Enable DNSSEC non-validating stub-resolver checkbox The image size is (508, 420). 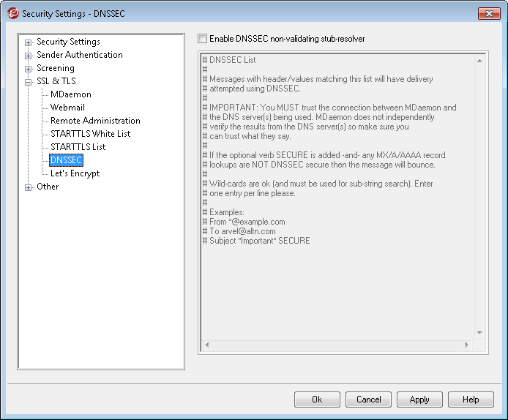pyautogui.click(x=203, y=39)
